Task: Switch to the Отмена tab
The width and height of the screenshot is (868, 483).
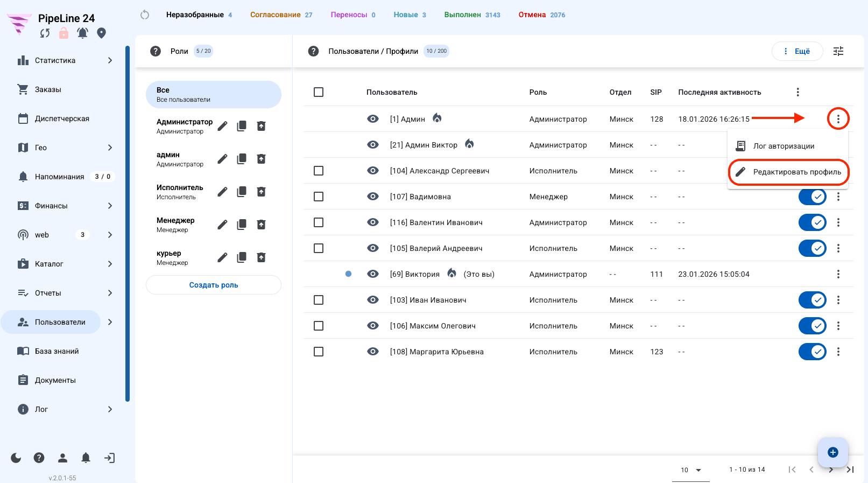Action: click(541, 15)
